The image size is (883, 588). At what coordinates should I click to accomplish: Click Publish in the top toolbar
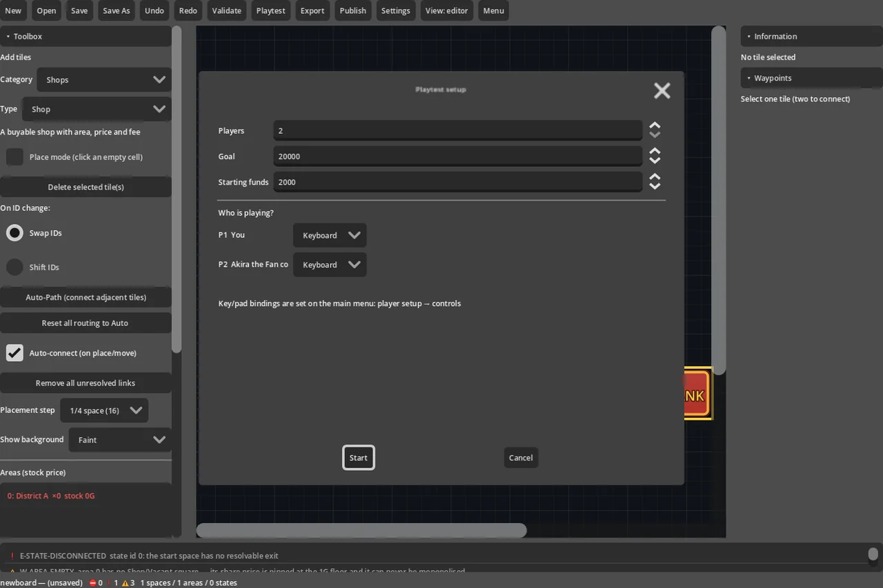point(353,10)
